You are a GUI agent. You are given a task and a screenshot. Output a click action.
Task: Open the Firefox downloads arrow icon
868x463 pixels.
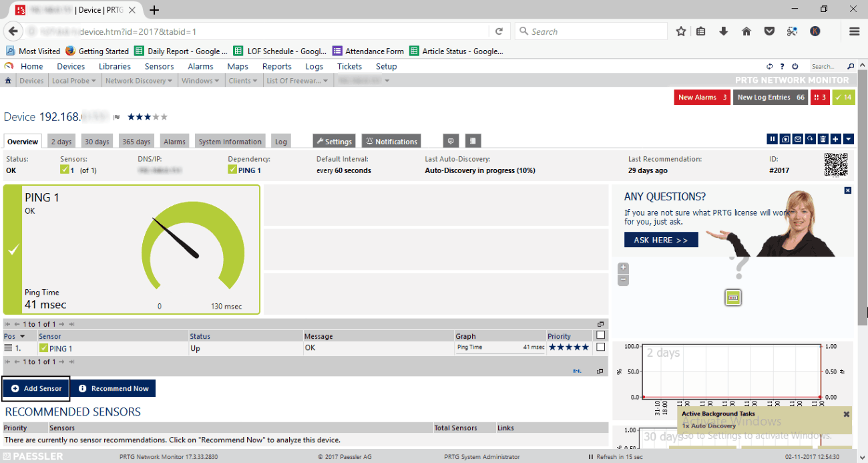(724, 31)
